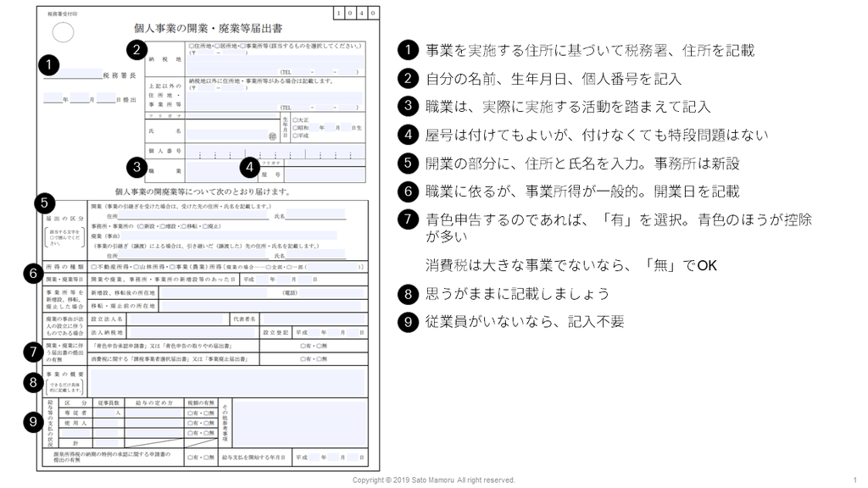Select the line 開業の部分に、住所と氏名を入力。事務所は新設
Image resolution: width=868 pixels, height=488 pixels.
pyautogui.click(x=582, y=164)
